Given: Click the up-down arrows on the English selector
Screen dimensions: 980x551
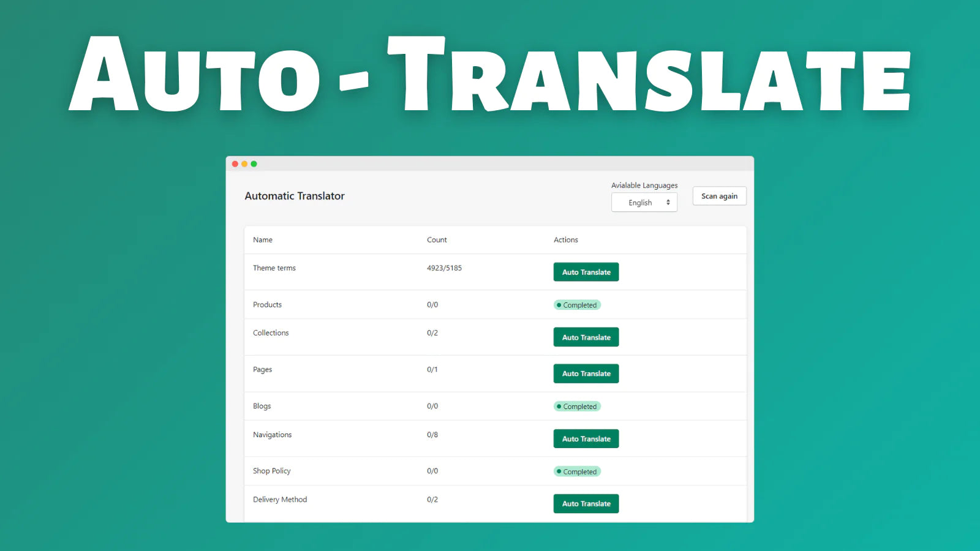Looking at the screenshot, I should coord(669,202).
